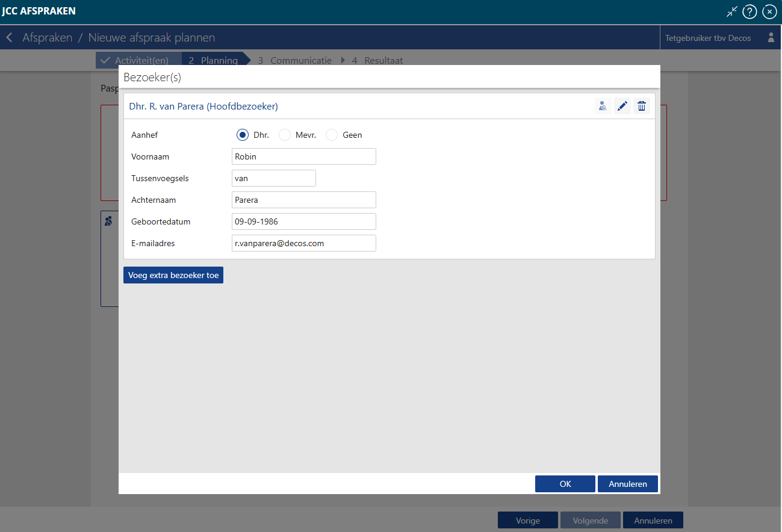Click into the Voornaam field

pyautogui.click(x=303, y=156)
